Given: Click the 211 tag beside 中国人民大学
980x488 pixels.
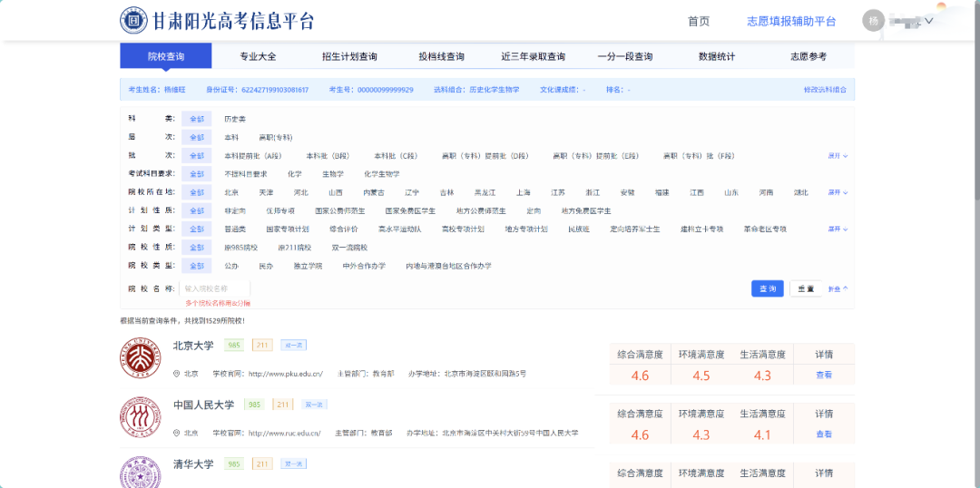Looking at the screenshot, I should click(x=283, y=405).
